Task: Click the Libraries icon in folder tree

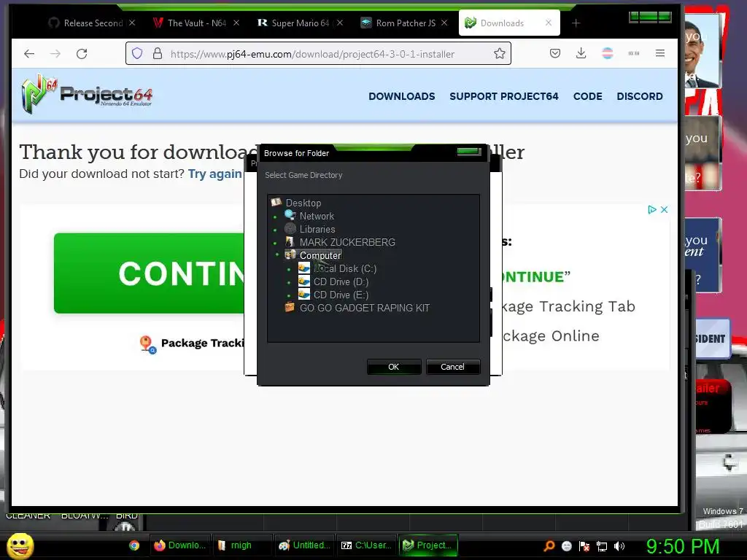Action: pyautogui.click(x=290, y=228)
